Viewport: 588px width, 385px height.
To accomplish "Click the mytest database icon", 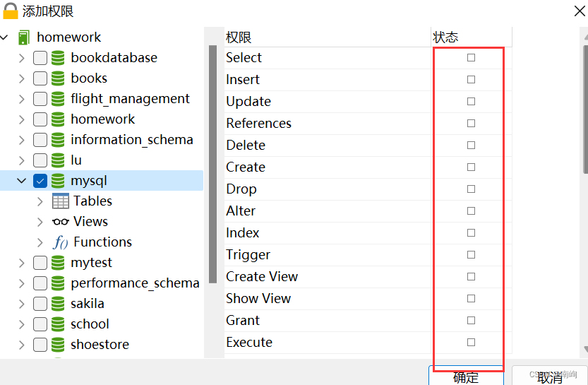I will point(58,263).
